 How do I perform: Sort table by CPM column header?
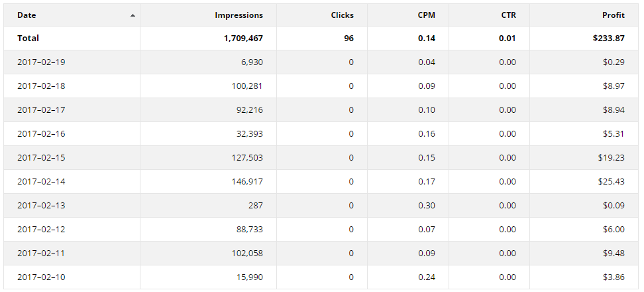426,15
